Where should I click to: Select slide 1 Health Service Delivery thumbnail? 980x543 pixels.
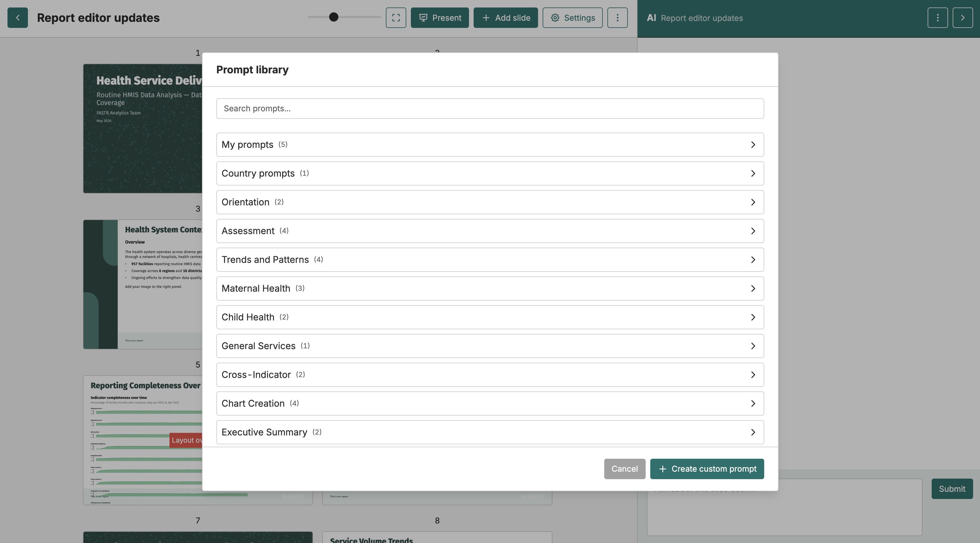click(143, 129)
